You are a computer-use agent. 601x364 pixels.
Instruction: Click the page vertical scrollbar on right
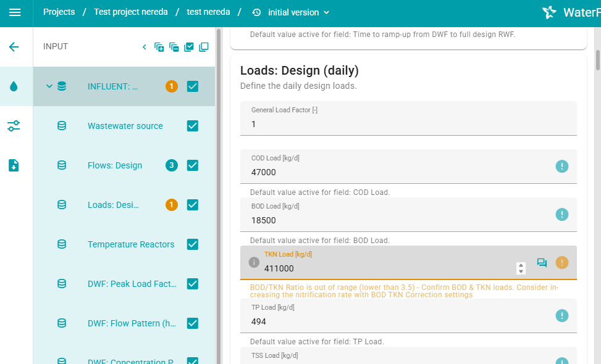(x=598, y=60)
